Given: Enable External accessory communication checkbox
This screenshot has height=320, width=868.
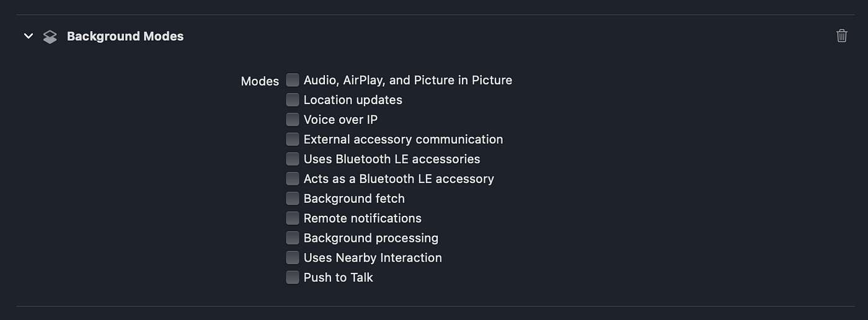Looking at the screenshot, I should click(x=293, y=139).
